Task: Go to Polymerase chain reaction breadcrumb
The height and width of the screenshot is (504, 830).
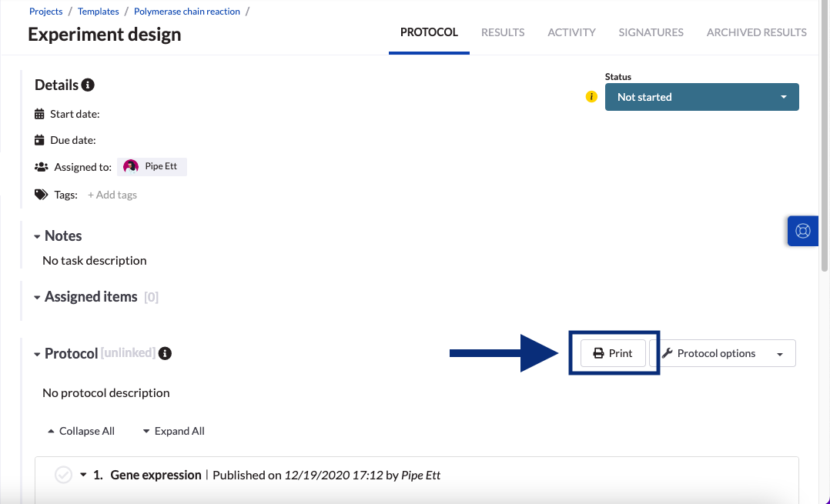Action: pos(187,12)
